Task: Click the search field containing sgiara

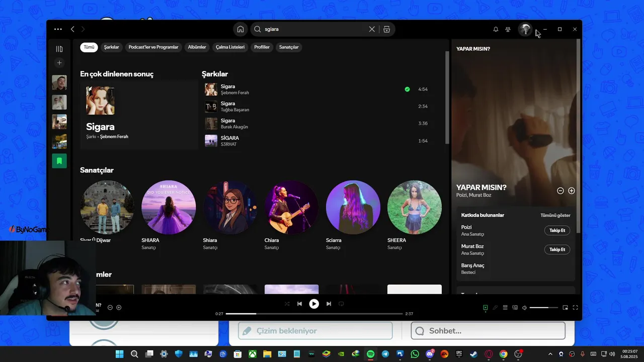Action: pyautogui.click(x=314, y=29)
